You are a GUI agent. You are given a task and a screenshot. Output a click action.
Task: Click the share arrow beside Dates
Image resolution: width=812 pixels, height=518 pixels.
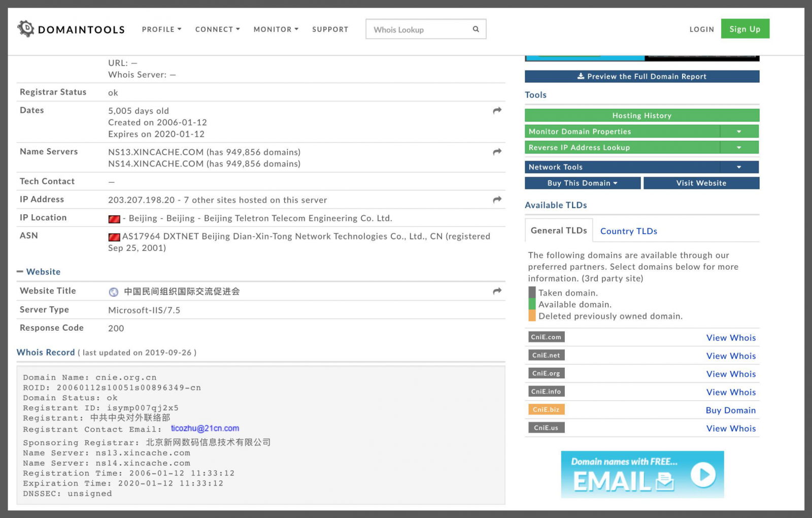[497, 110]
